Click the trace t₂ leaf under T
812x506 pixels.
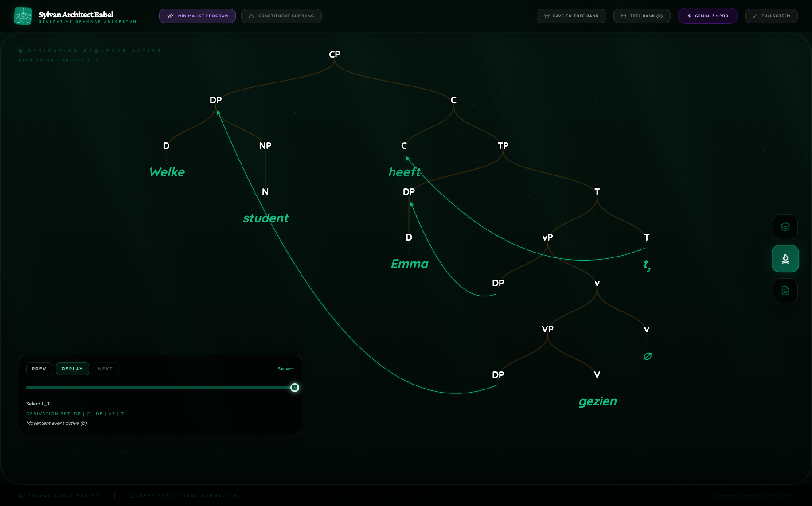pyautogui.click(x=647, y=265)
